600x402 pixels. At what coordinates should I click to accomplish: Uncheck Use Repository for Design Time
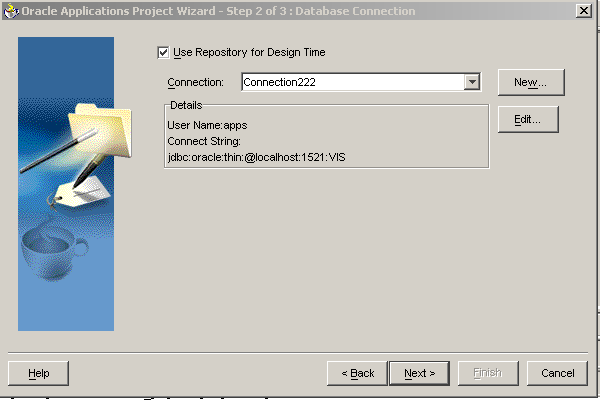coord(163,52)
